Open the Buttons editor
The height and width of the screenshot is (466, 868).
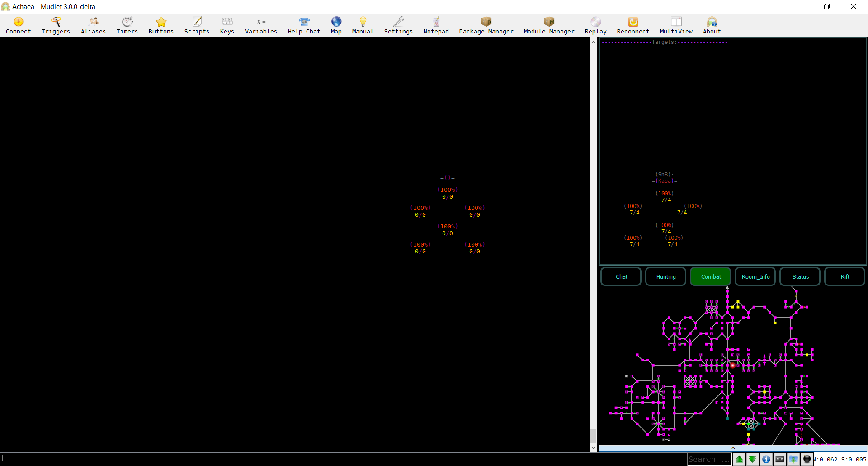[161, 25]
